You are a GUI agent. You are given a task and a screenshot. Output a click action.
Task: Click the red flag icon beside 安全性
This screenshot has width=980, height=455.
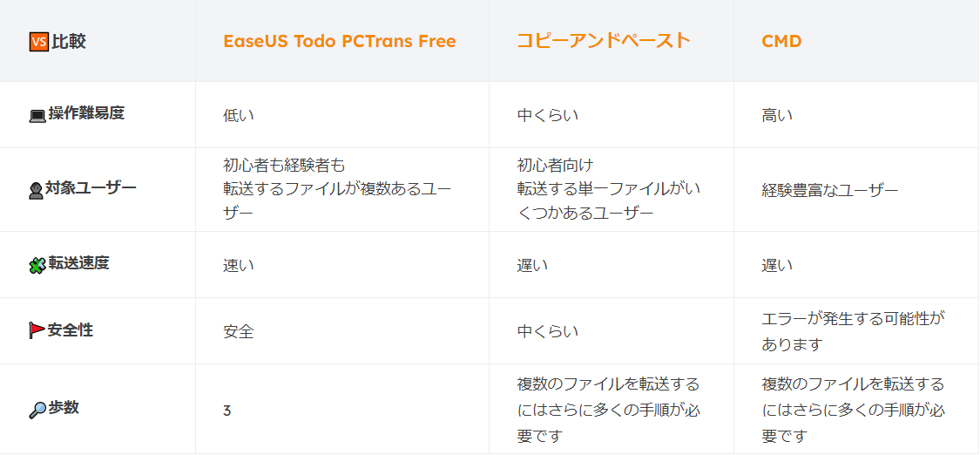click(x=37, y=331)
